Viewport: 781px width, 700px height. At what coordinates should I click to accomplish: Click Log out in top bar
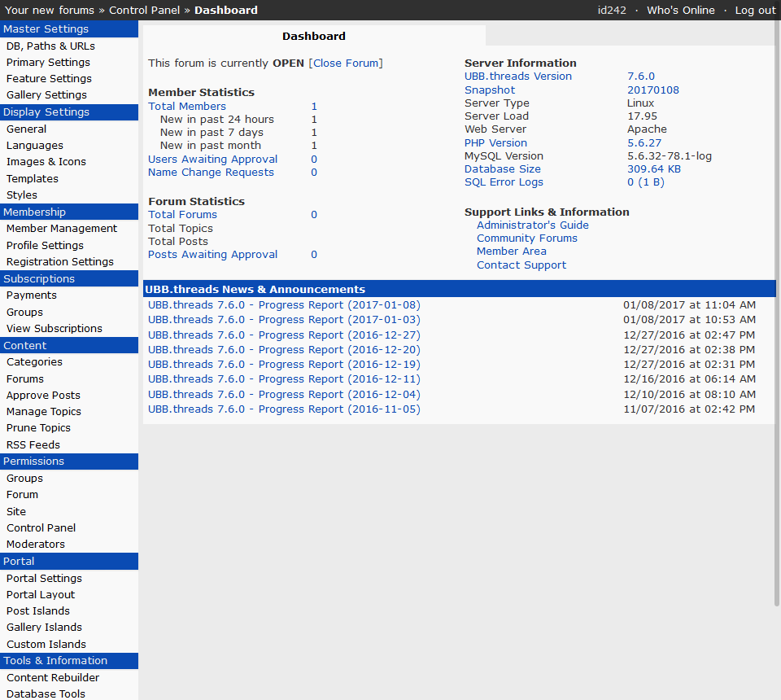755,10
